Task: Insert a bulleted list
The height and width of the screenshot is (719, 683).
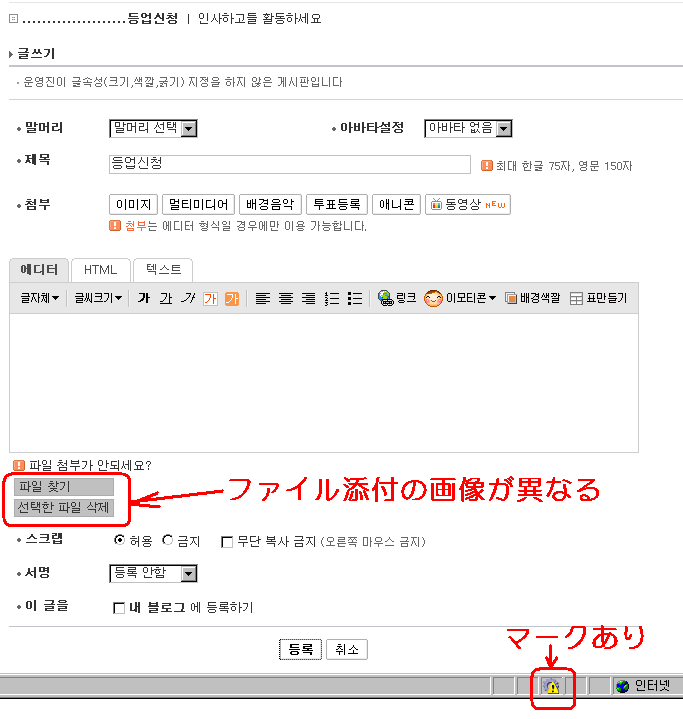Action: pyautogui.click(x=355, y=299)
